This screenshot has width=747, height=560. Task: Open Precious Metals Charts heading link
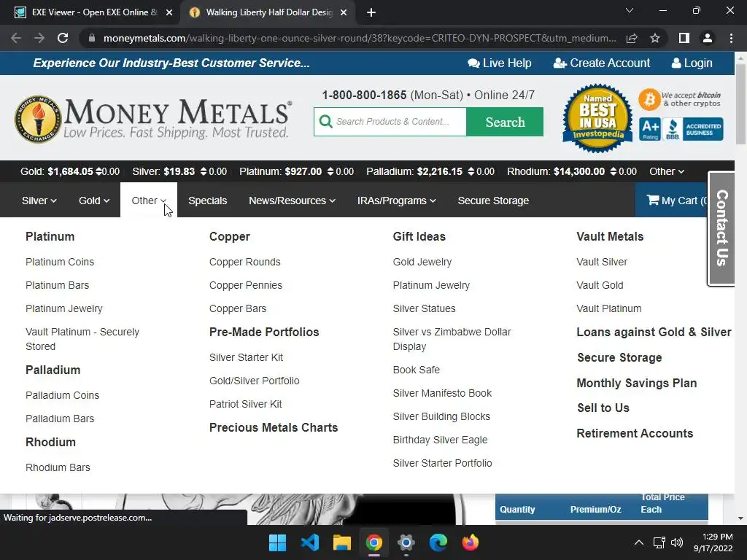tap(274, 427)
